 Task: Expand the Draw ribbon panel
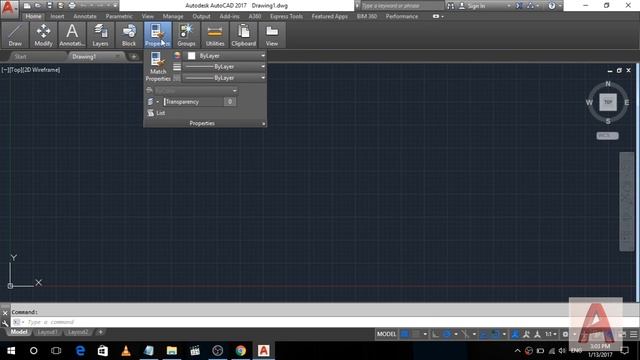pyautogui.click(x=15, y=35)
